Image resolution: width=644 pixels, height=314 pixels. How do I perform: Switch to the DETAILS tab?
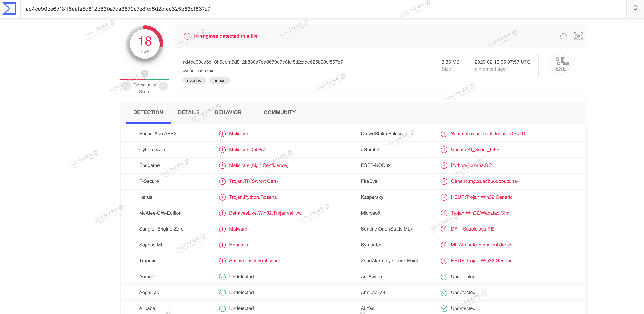[189, 112]
